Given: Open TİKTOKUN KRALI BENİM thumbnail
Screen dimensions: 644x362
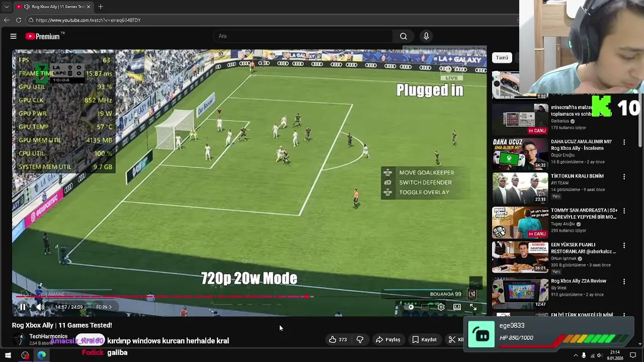Looking at the screenshot, I should pos(520,188).
